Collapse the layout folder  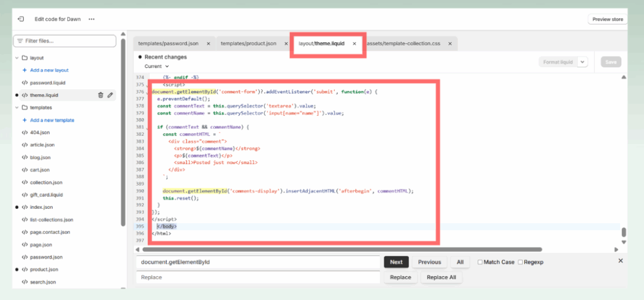click(17, 58)
